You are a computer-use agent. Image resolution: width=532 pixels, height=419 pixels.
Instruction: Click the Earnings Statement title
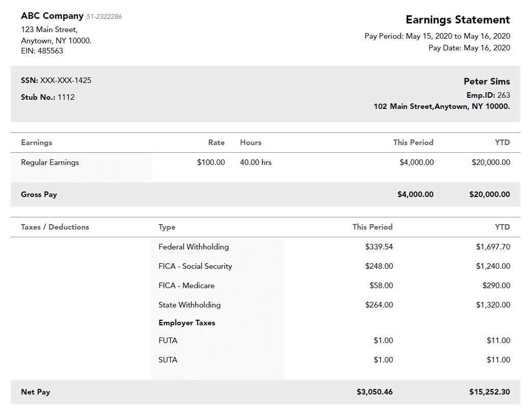pyautogui.click(x=457, y=20)
